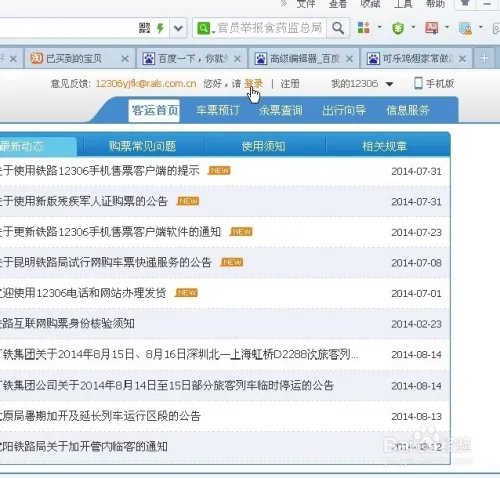Open the 文件 menu

tap(306, 4)
